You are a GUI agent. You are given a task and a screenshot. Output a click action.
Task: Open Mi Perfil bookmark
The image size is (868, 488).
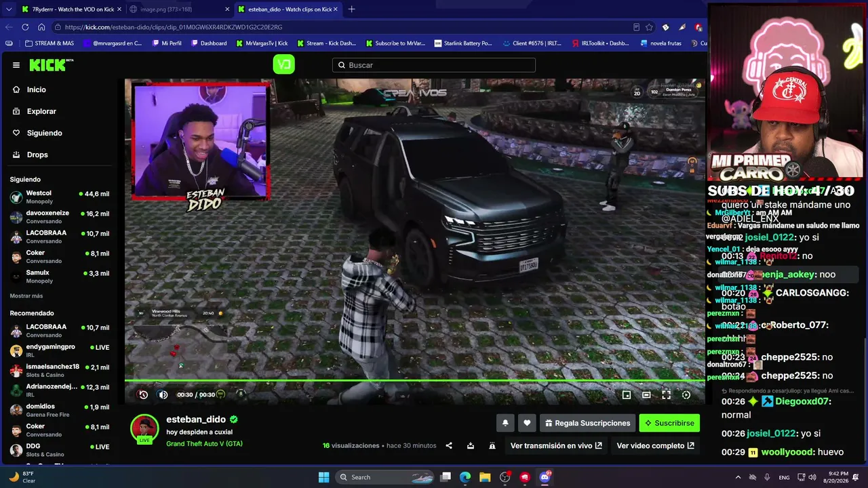(167, 43)
